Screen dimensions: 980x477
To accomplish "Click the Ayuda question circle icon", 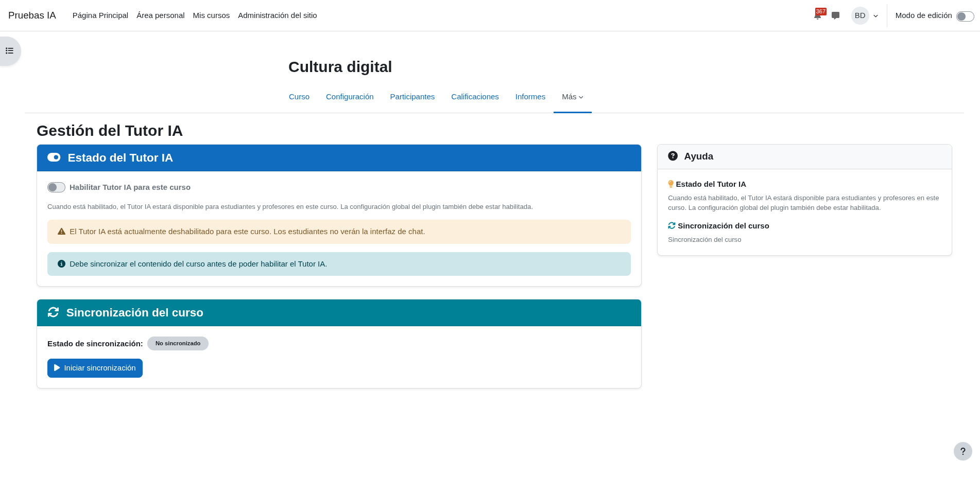I will (x=673, y=156).
